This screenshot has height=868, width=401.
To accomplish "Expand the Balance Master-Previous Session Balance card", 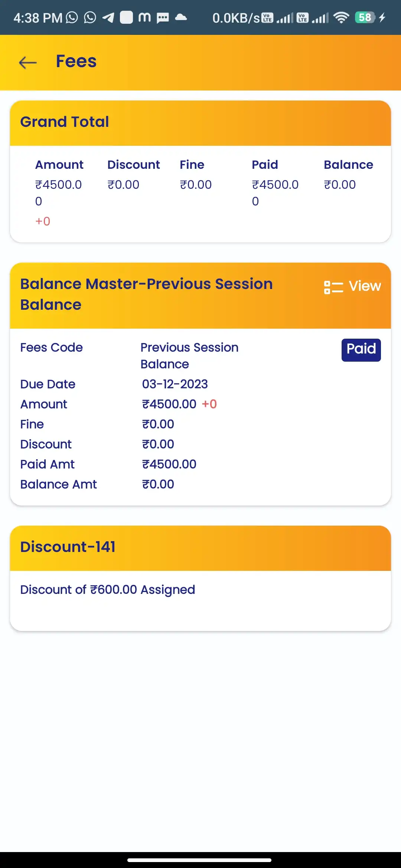I will pyautogui.click(x=146, y=294).
